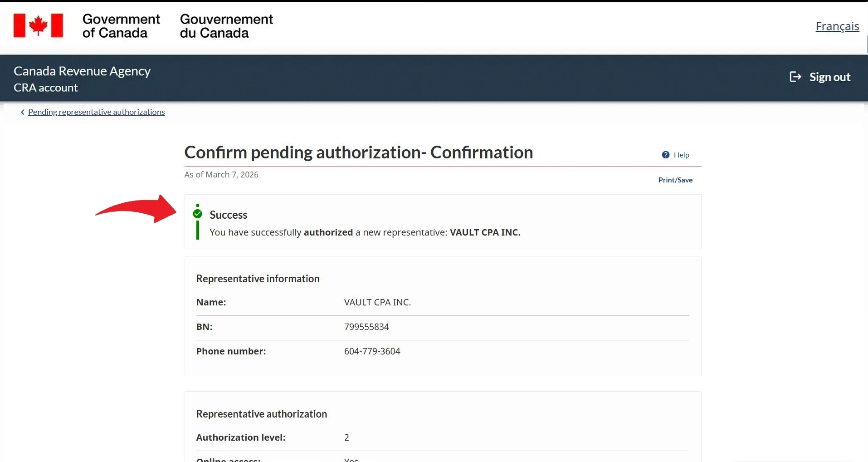The width and height of the screenshot is (868, 462).
Task: Click the Sign out arrow icon
Action: [x=795, y=77]
